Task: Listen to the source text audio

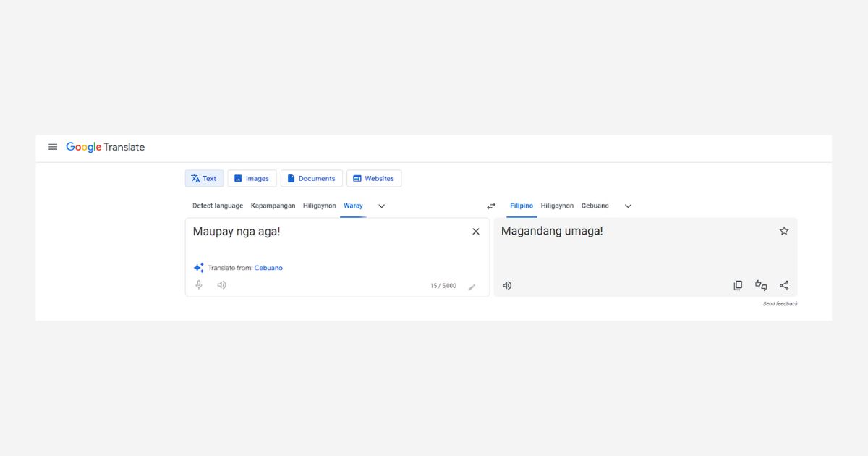Action: (221, 285)
